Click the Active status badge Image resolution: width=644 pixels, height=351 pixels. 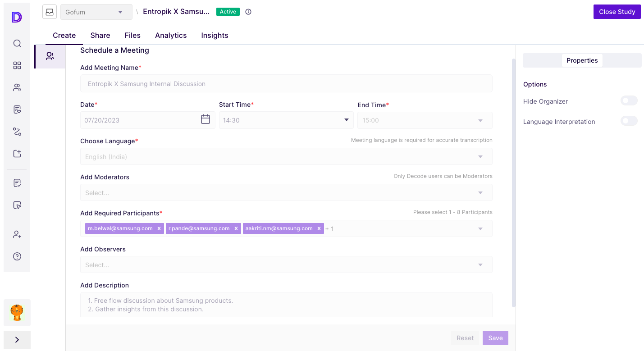coord(228,12)
